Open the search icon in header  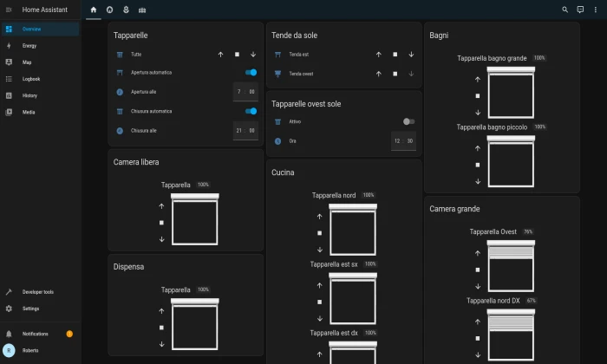pos(565,10)
